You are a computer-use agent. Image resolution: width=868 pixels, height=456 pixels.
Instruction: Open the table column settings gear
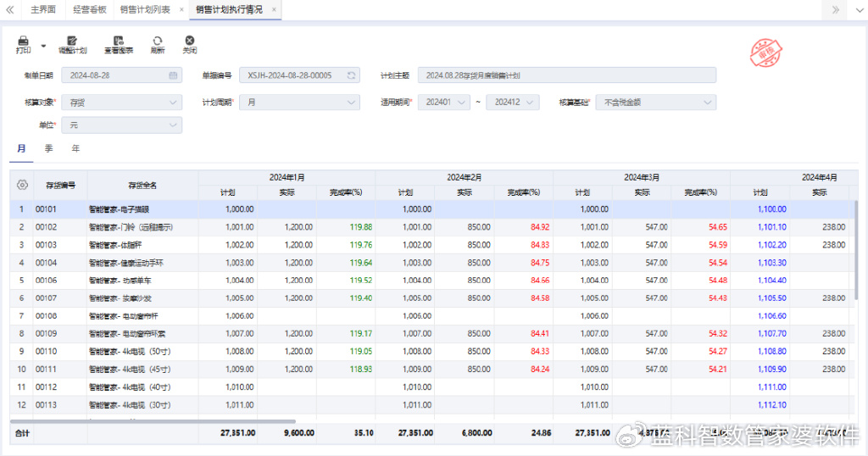(22, 185)
